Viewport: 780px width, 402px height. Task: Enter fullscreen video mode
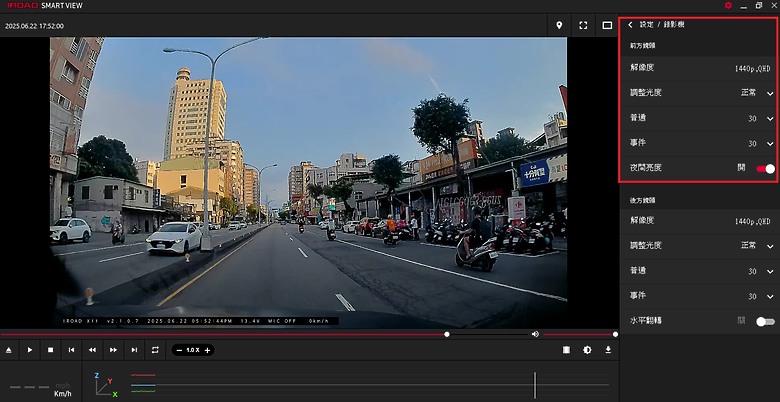pyautogui.click(x=583, y=25)
